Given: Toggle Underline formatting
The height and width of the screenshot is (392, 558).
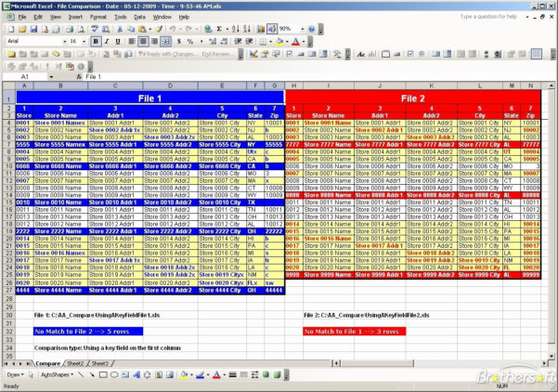Looking at the screenshot, I should (117, 42).
